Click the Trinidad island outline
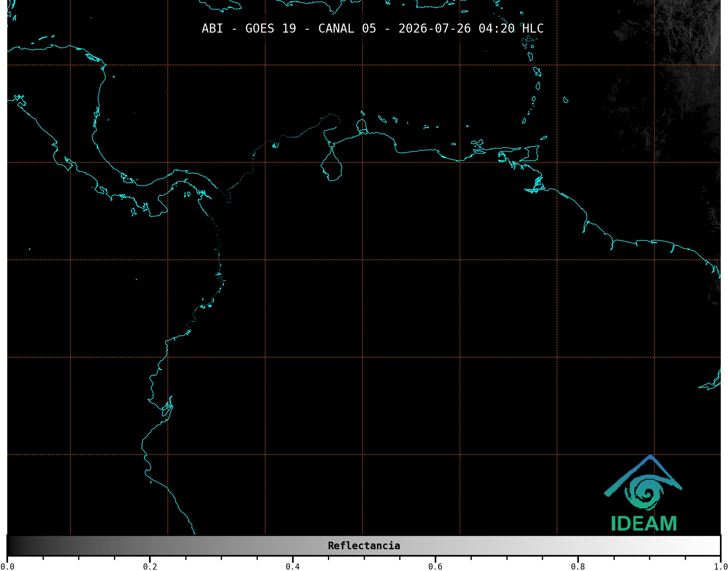The height and width of the screenshot is (571, 728). (530, 154)
